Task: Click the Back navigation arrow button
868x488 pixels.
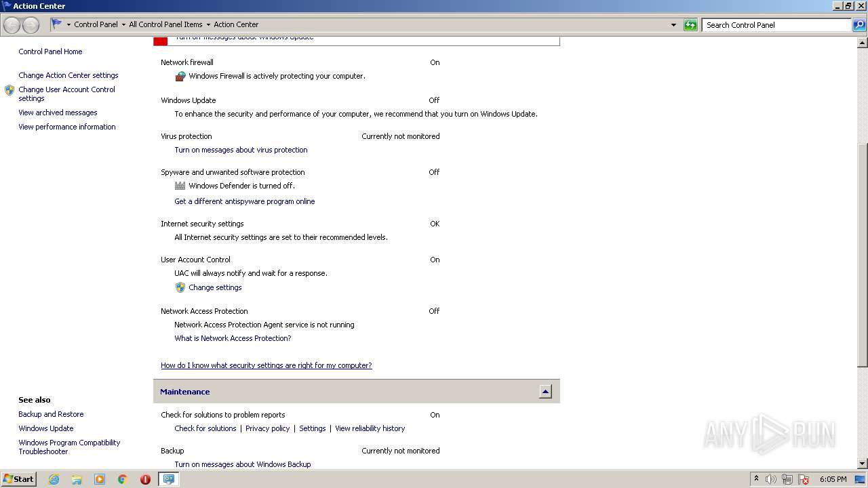Action: 12,25
